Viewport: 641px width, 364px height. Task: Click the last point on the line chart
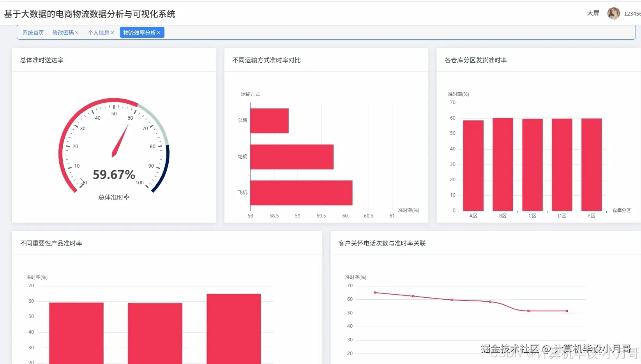point(567,311)
